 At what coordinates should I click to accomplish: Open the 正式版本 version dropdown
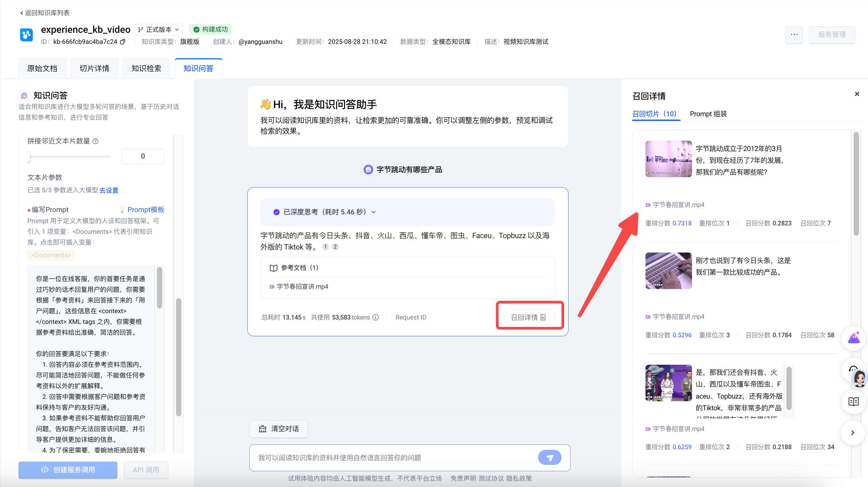[159, 30]
